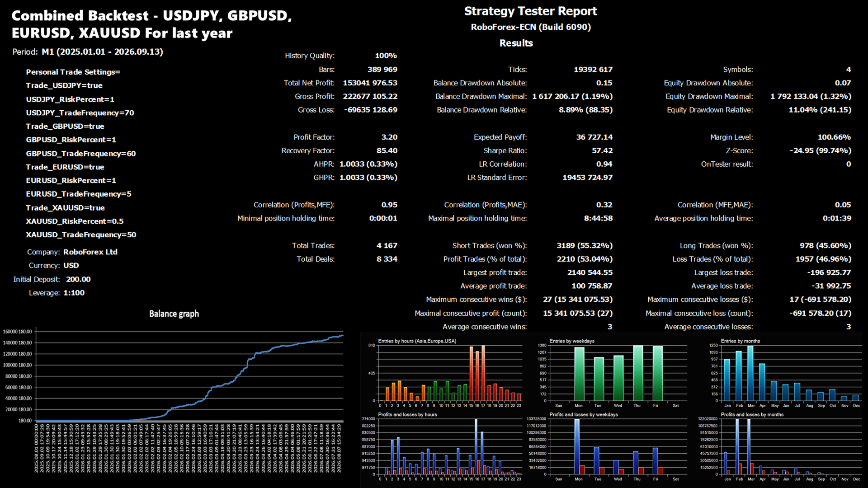Select the Trade_USDJPY=true setting line
This screenshot has height=488, width=868.
pos(64,85)
